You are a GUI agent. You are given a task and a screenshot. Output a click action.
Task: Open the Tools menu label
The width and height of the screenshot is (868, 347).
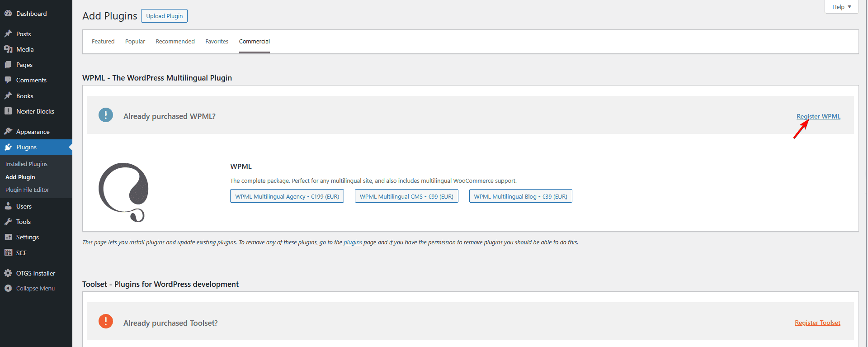pyautogui.click(x=24, y=222)
